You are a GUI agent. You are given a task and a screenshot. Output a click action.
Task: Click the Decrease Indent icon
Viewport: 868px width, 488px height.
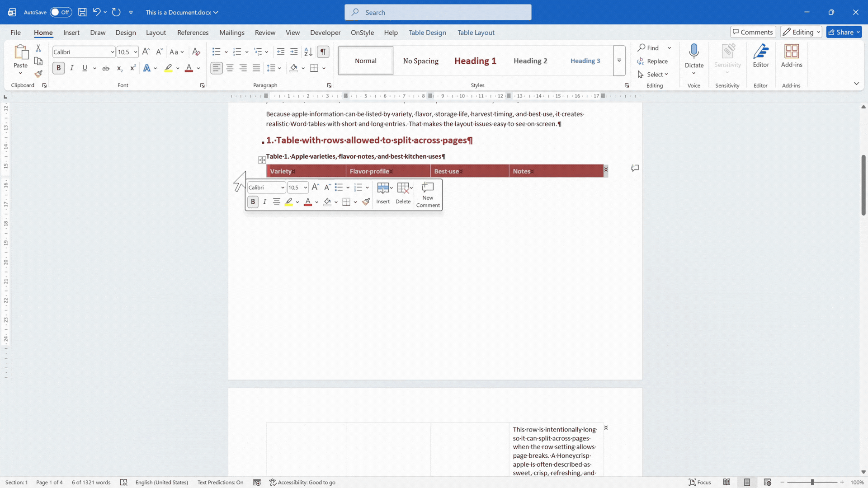(x=281, y=52)
